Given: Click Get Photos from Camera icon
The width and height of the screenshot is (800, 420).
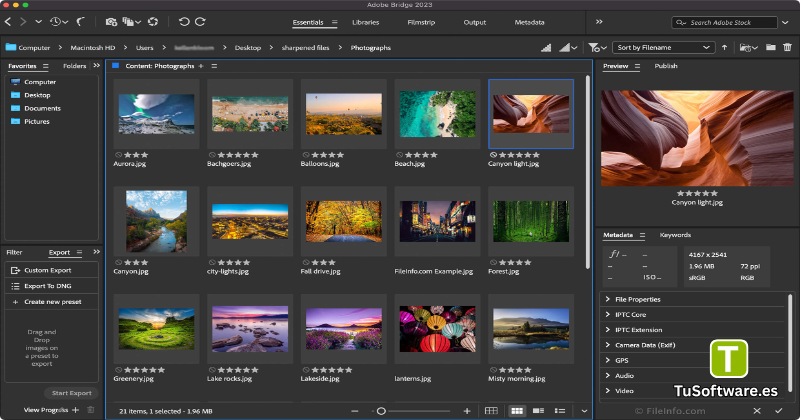Looking at the screenshot, I should [111, 22].
